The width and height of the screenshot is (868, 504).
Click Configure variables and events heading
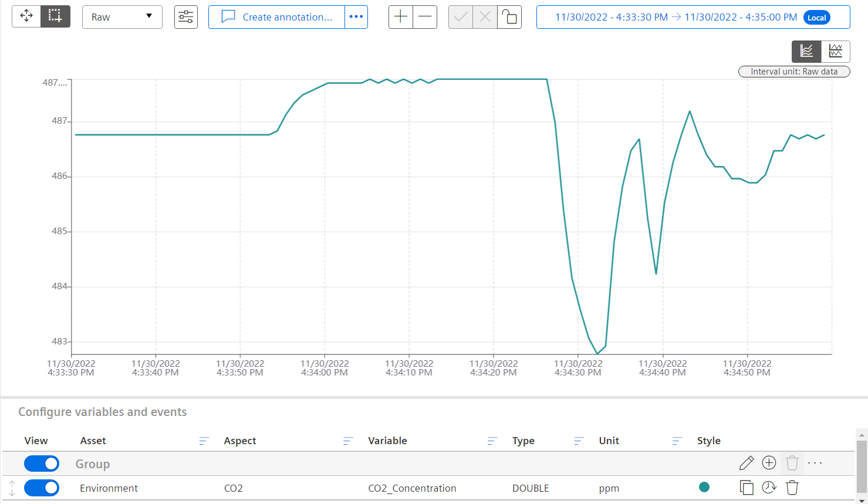103,412
